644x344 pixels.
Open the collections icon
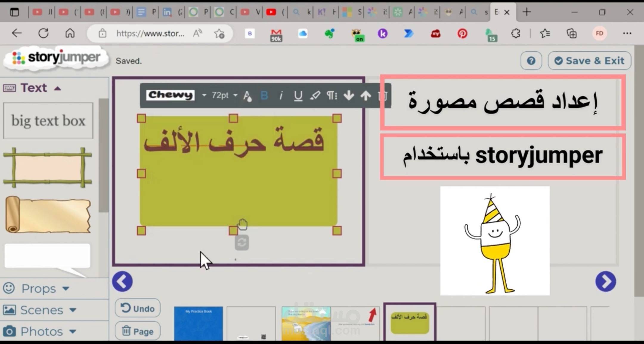(572, 33)
